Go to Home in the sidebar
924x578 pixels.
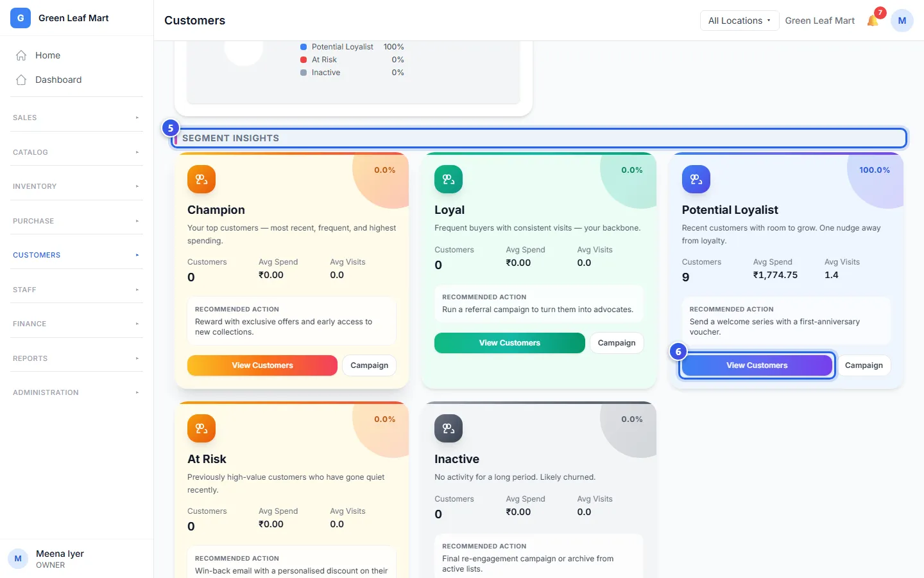(x=76, y=55)
